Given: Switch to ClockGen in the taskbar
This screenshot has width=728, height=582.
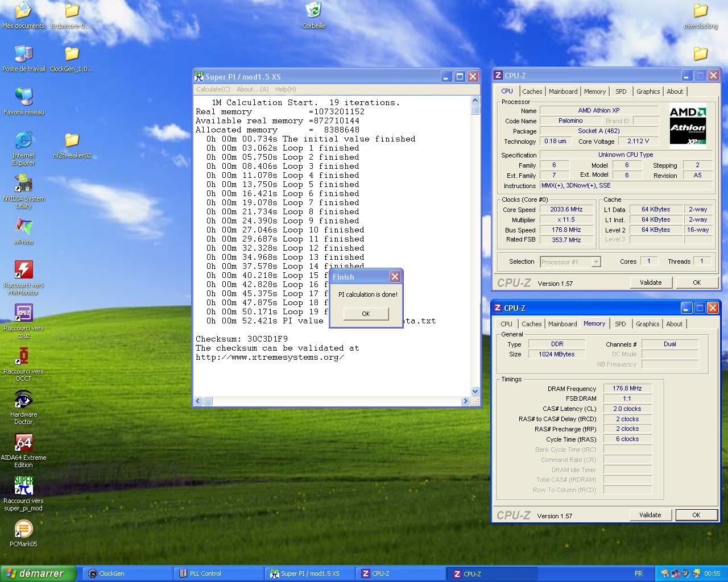Looking at the screenshot, I should [128, 573].
